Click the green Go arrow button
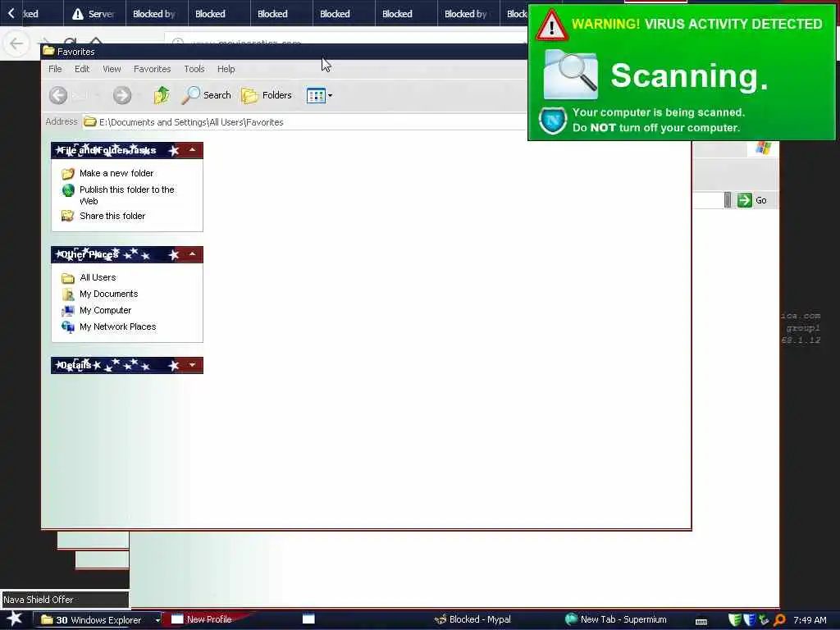Screen dimensions: 840x630 point(744,200)
